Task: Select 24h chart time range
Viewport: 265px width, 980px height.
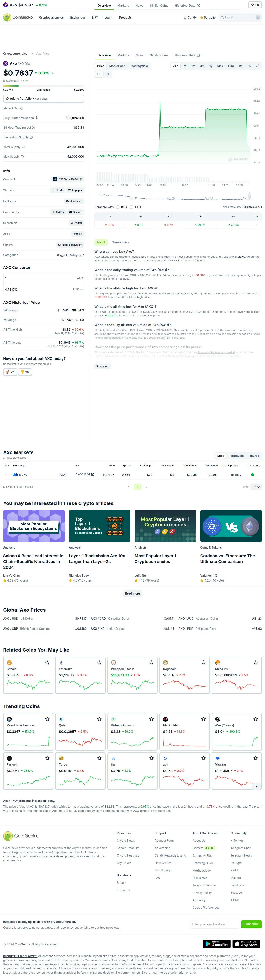Action: pos(175,66)
